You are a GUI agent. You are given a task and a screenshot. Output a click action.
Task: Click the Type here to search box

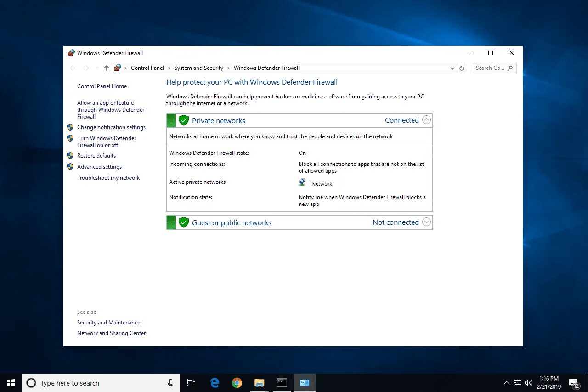click(101, 383)
